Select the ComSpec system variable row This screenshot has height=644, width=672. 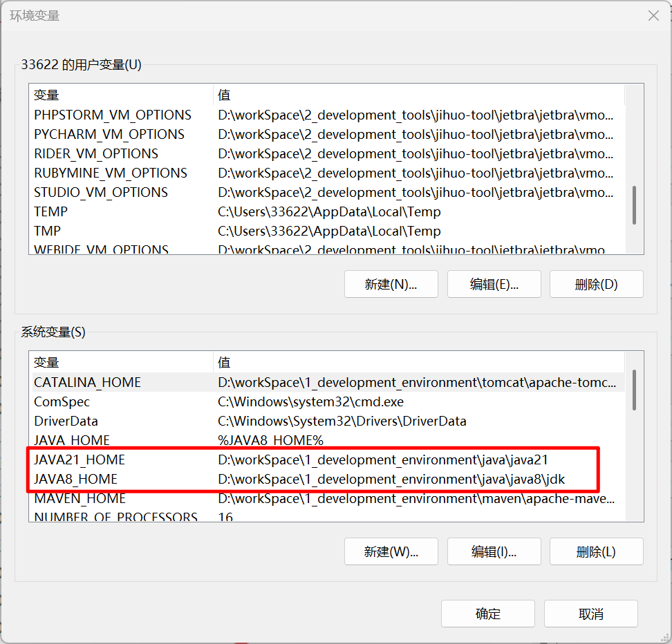click(62, 401)
